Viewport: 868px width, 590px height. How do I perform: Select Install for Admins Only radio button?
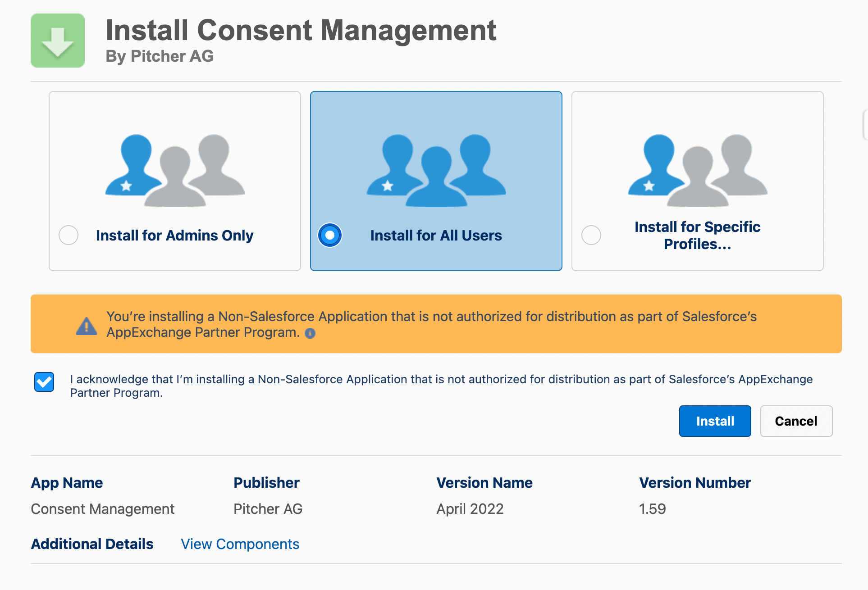69,235
